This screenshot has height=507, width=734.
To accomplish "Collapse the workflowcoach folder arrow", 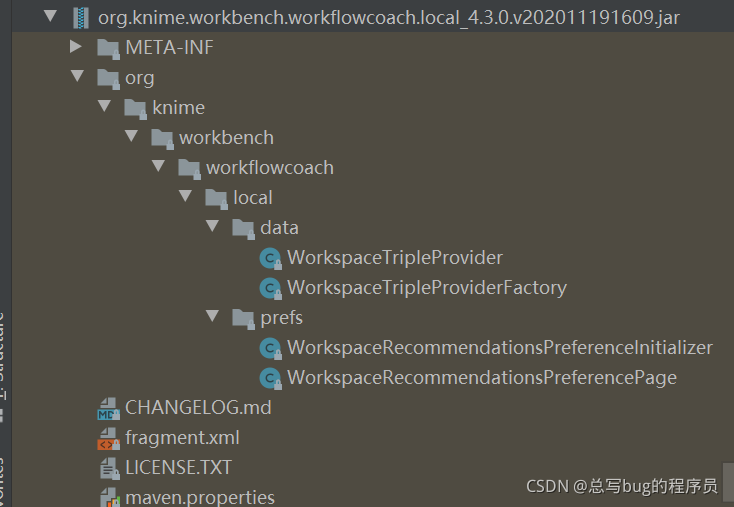I will (158, 166).
